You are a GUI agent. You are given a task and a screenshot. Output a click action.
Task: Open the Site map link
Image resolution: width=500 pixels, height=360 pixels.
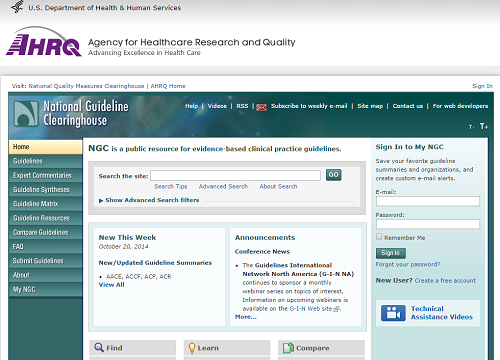click(x=370, y=106)
